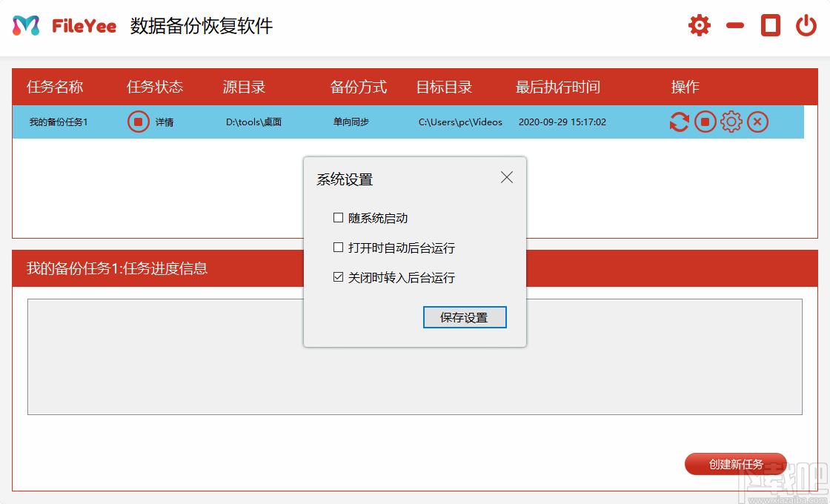Click 我的备份任务1:任务进度信息 panel title
Screen dimensions: 830x504
pyautogui.click(x=117, y=268)
